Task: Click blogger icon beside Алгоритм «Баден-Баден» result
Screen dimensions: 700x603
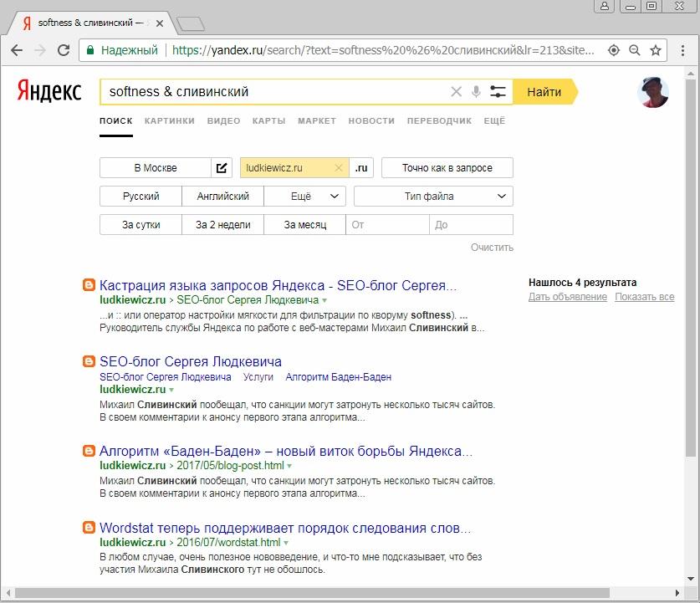Action: [x=89, y=451]
